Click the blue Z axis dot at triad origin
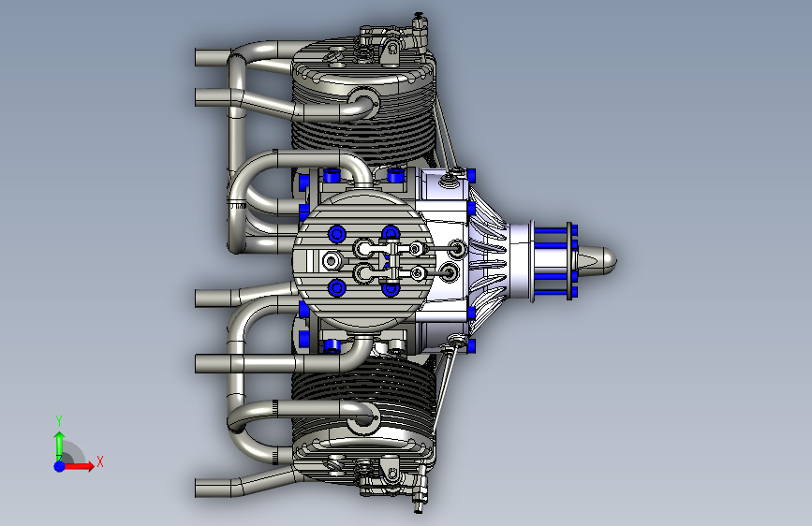 60,466
